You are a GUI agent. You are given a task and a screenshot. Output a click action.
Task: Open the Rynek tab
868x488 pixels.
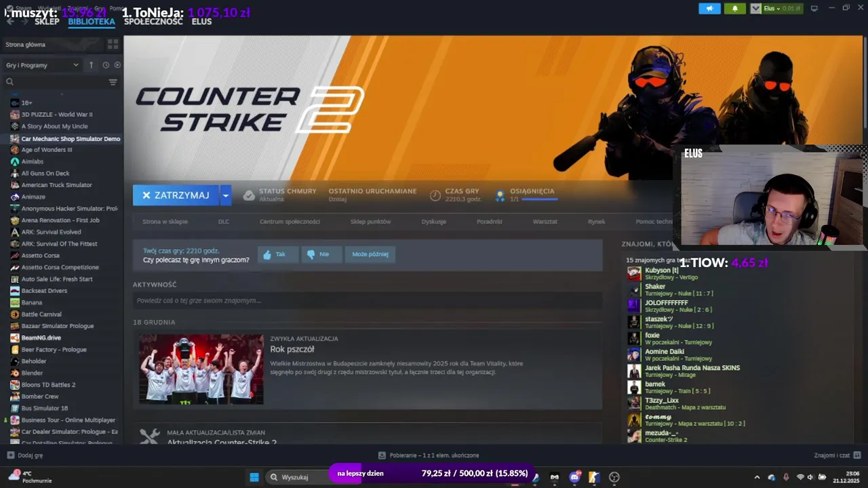click(x=596, y=222)
